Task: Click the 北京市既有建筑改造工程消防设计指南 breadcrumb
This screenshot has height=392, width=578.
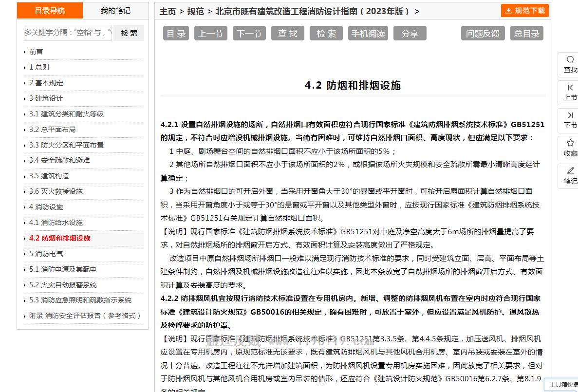Action: point(312,11)
